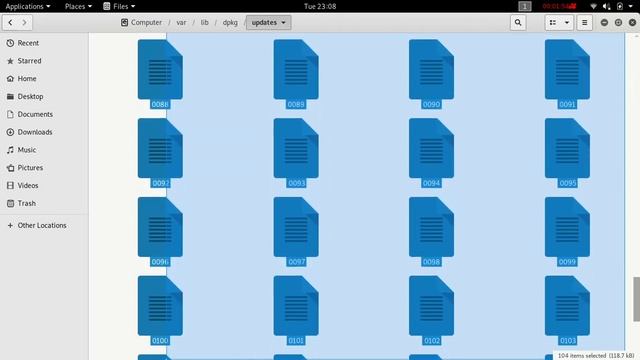Image resolution: width=640 pixels, height=360 pixels.
Task: Select the file icon 0098
Action: tap(431, 227)
